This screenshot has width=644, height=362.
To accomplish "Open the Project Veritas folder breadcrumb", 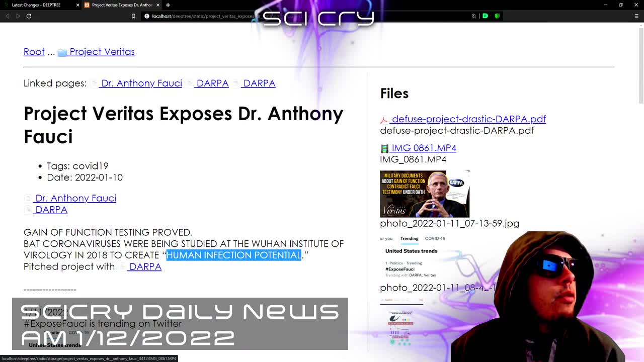I will (x=102, y=52).
